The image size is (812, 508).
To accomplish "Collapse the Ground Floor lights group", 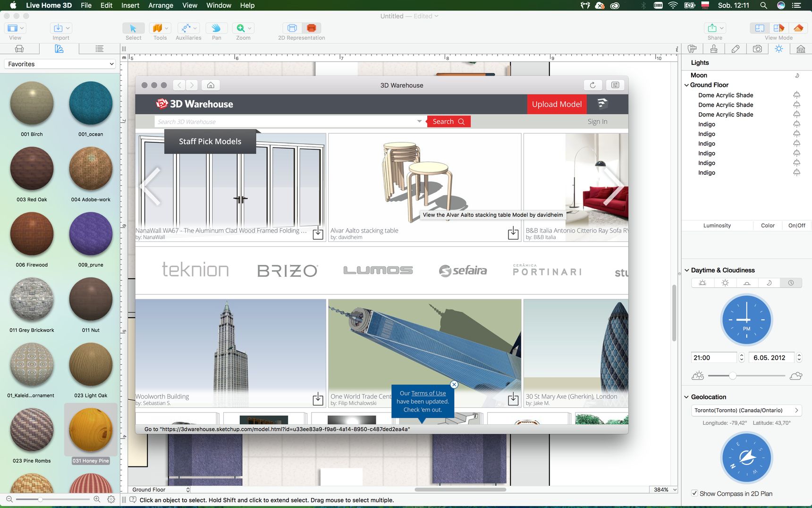I will click(x=686, y=85).
